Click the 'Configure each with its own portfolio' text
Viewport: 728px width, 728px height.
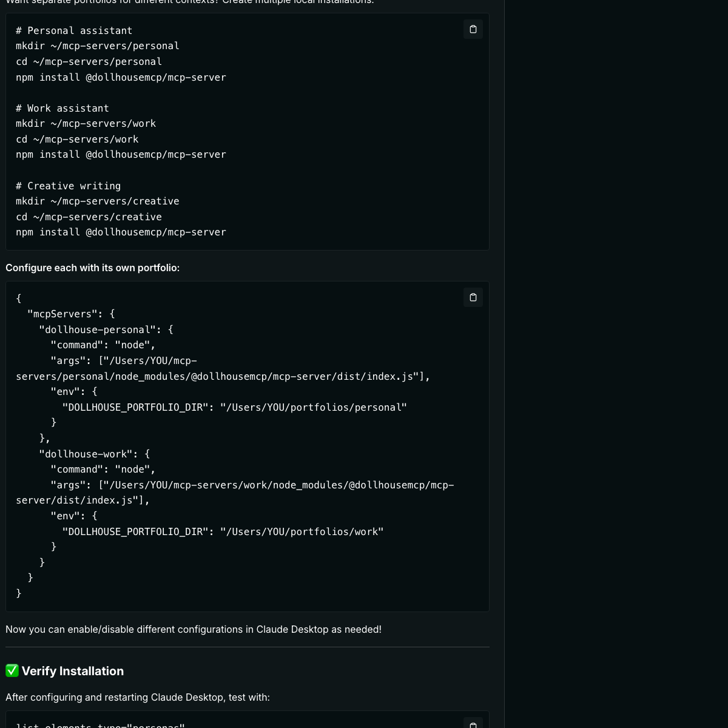tap(92, 268)
